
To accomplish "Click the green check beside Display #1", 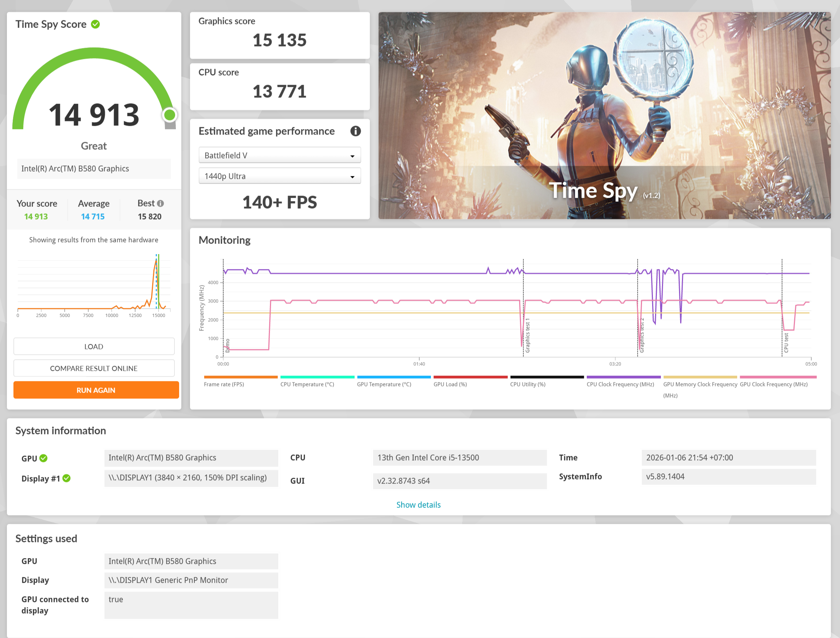I will point(66,478).
